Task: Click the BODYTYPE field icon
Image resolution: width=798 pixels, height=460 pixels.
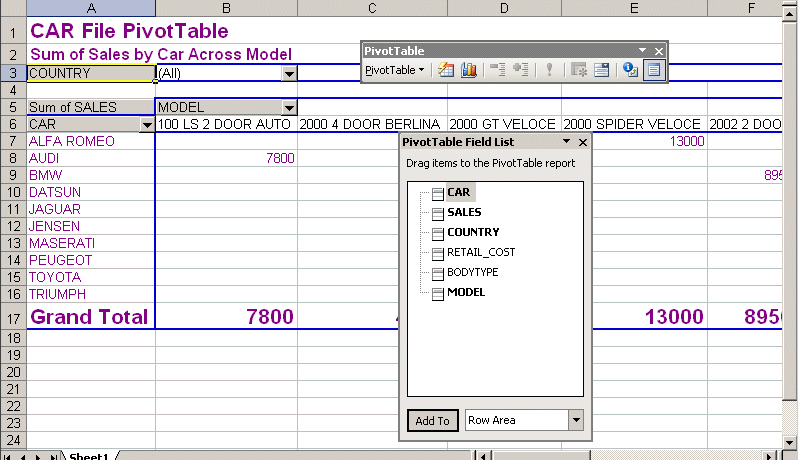Action: pyautogui.click(x=438, y=274)
